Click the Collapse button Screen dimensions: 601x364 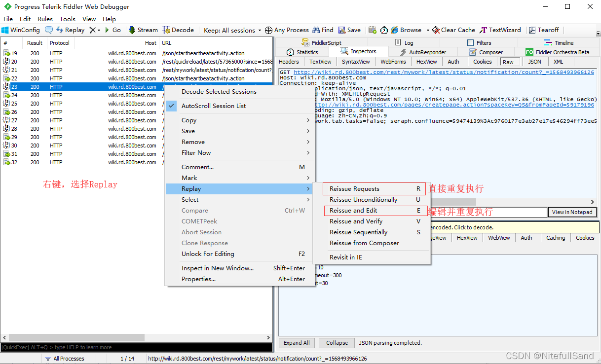[x=337, y=343]
